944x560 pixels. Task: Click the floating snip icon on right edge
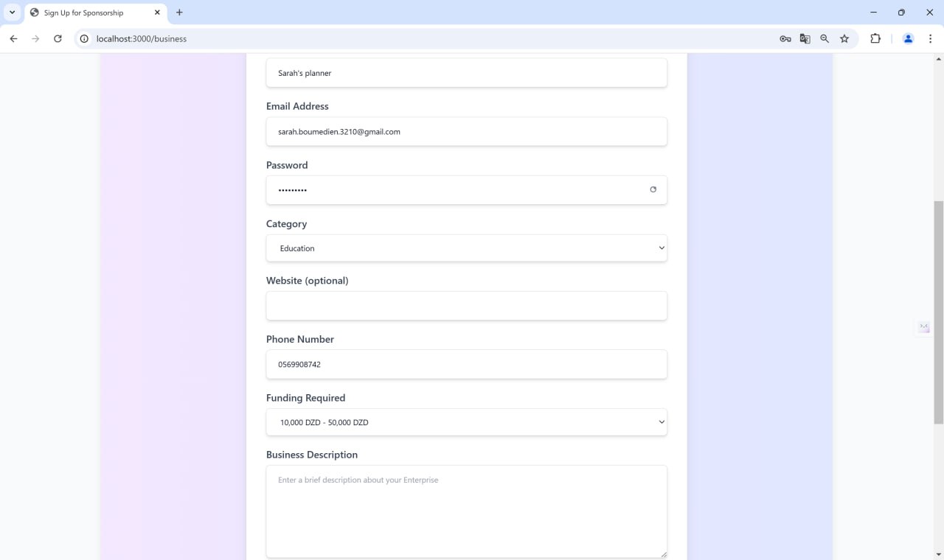click(923, 327)
